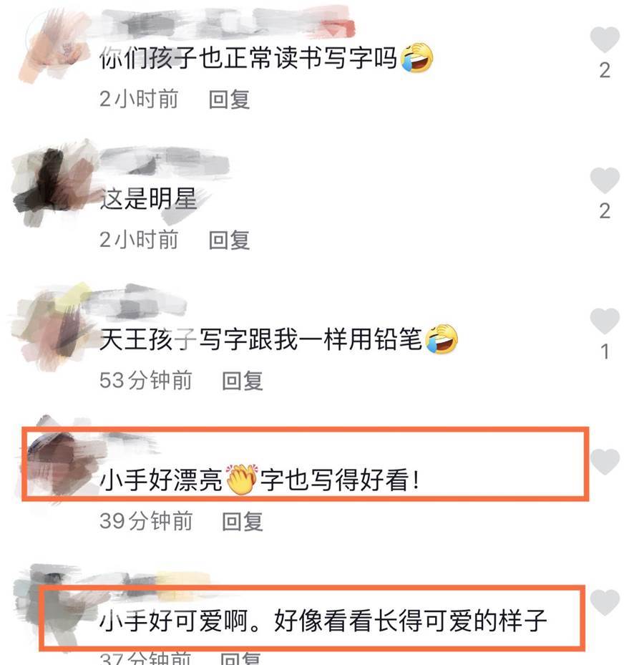This screenshot has height=665, width=644.
Task: Open avatar beside 天王孩子 comment
Action: coord(54,326)
